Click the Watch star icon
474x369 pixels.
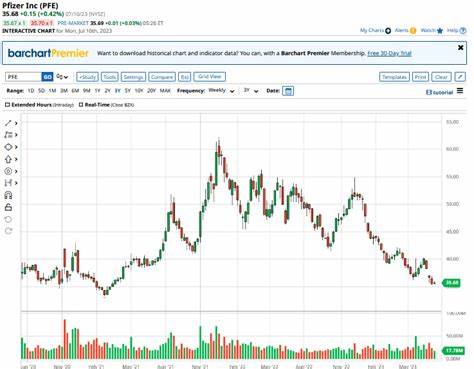[440, 31]
